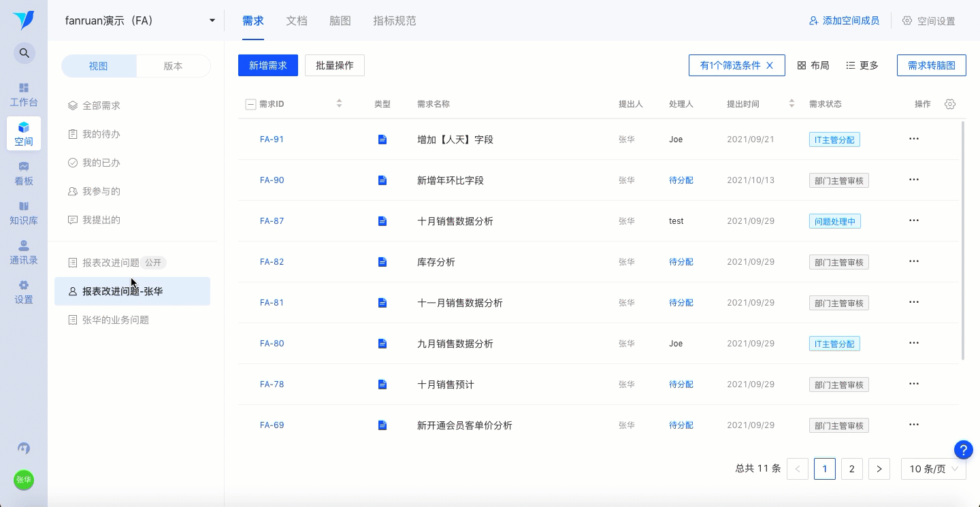Switch to the 版本 toggle option
This screenshot has height=507, width=980.
pos(173,66)
